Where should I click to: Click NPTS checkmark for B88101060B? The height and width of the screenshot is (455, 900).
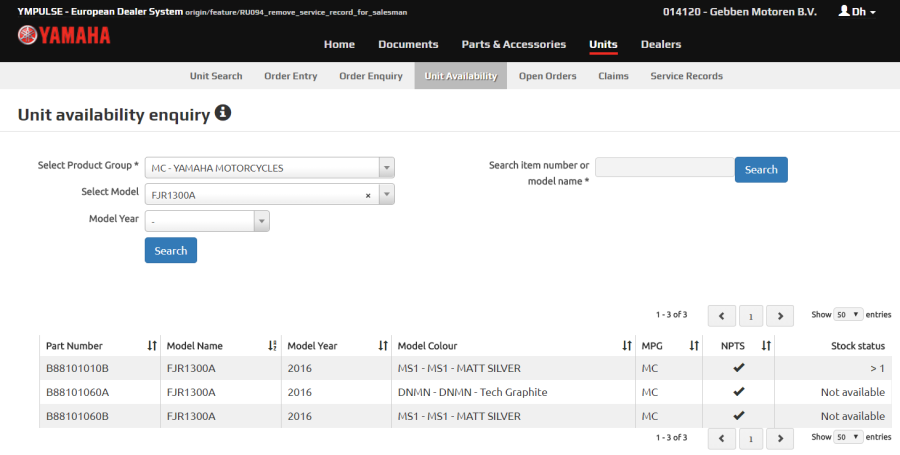click(739, 415)
